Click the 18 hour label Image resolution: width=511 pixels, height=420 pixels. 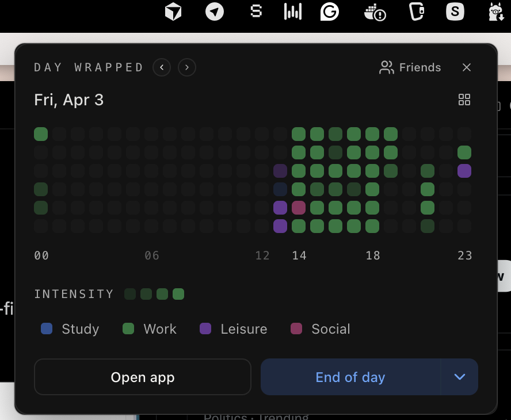pyautogui.click(x=373, y=255)
